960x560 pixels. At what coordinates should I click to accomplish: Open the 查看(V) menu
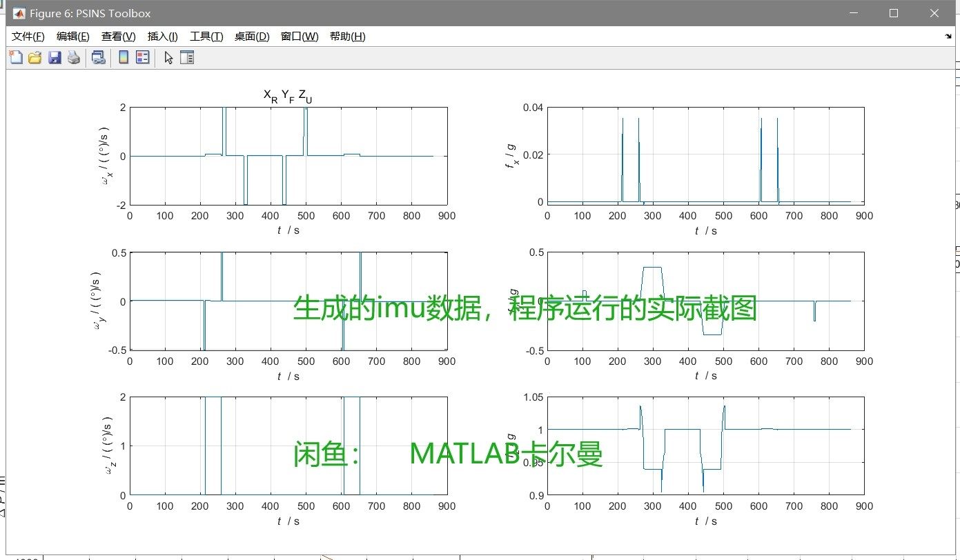point(119,37)
